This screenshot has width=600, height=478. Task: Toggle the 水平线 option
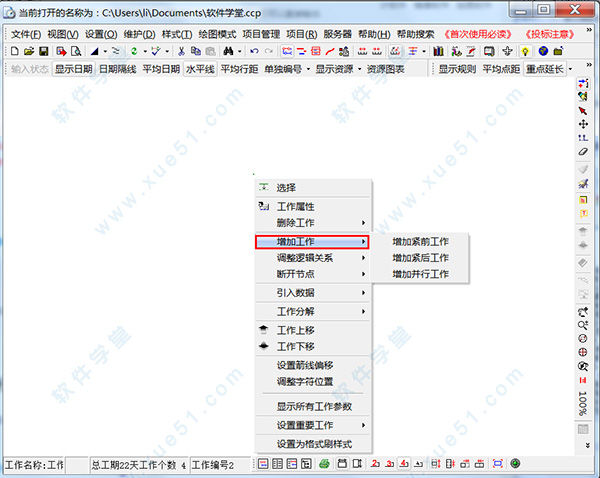click(199, 69)
